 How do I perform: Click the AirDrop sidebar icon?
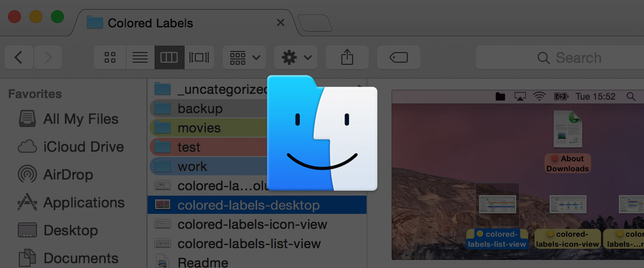click(27, 175)
